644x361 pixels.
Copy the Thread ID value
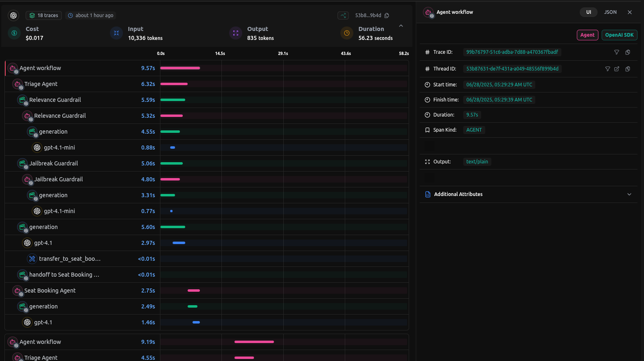(628, 69)
